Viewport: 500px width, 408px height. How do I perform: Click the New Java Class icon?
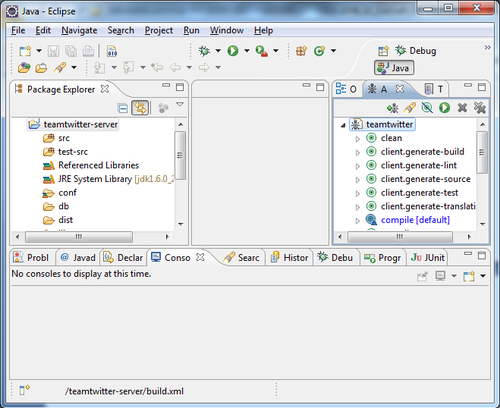319,51
